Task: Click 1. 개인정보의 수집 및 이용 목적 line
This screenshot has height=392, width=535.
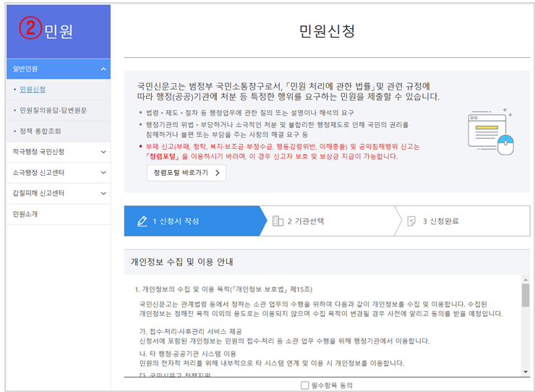Action: [x=223, y=289]
